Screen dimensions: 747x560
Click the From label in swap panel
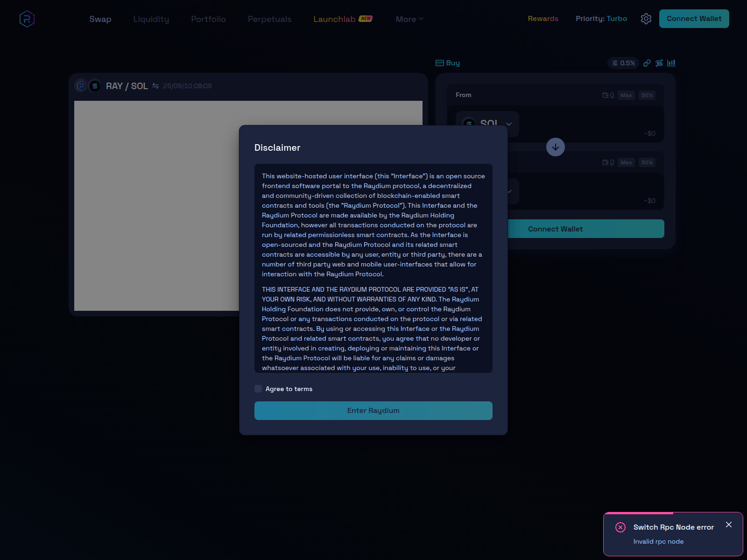pos(464,95)
